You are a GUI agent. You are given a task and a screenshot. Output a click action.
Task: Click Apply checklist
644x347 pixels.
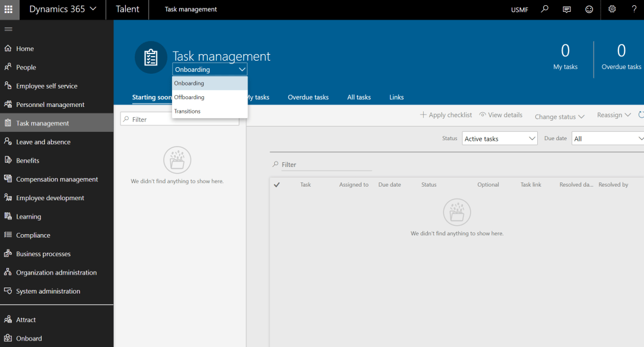click(x=445, y=115)
